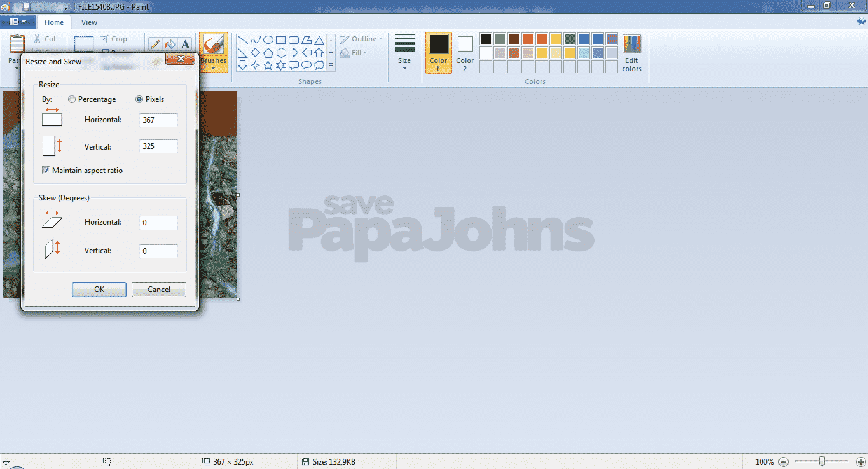Click OK in Resize and Skew

pyautogui.click(x=99, y=289)
